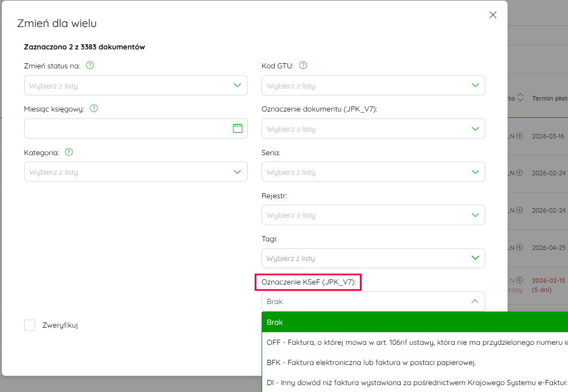
Task: Open the Kod GTU dropdown list
Action: [x=373, y=86]
